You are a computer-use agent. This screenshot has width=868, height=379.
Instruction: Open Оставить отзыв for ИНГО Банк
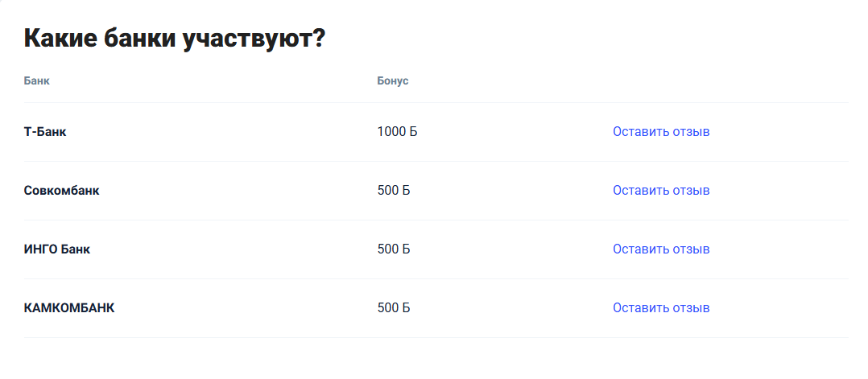(660, 249)
